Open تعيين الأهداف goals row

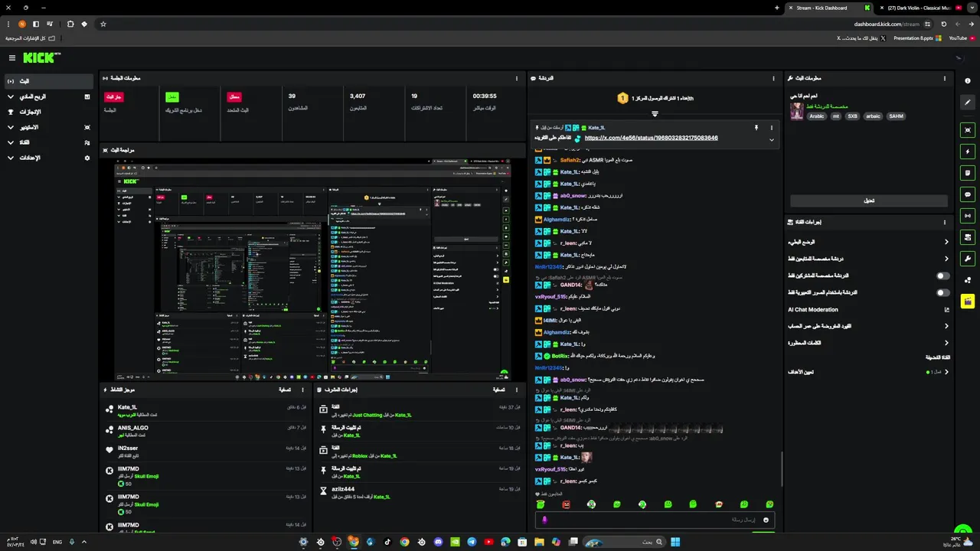tap(869, 372)
